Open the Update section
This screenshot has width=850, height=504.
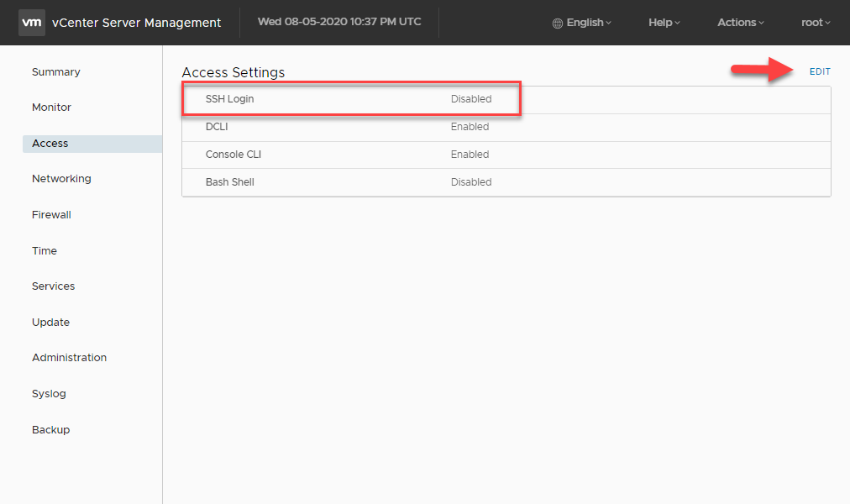(x=50, y=323)
